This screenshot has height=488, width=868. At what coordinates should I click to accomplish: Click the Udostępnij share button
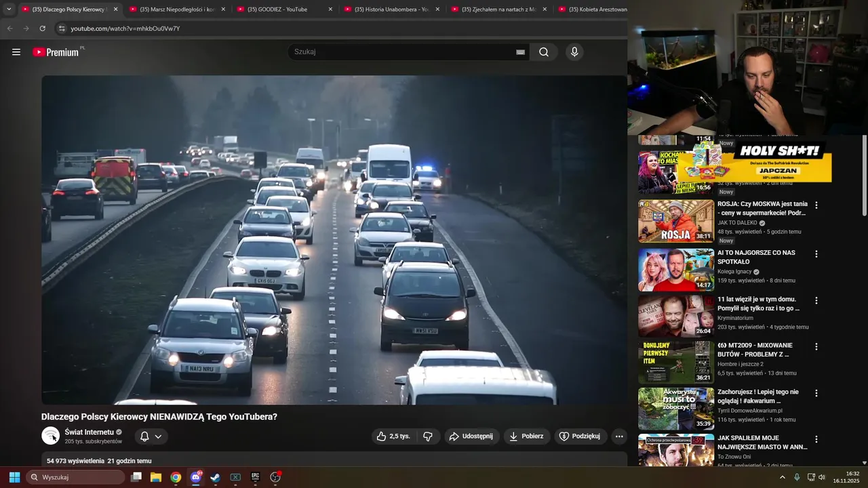click(x=472, y=436)
